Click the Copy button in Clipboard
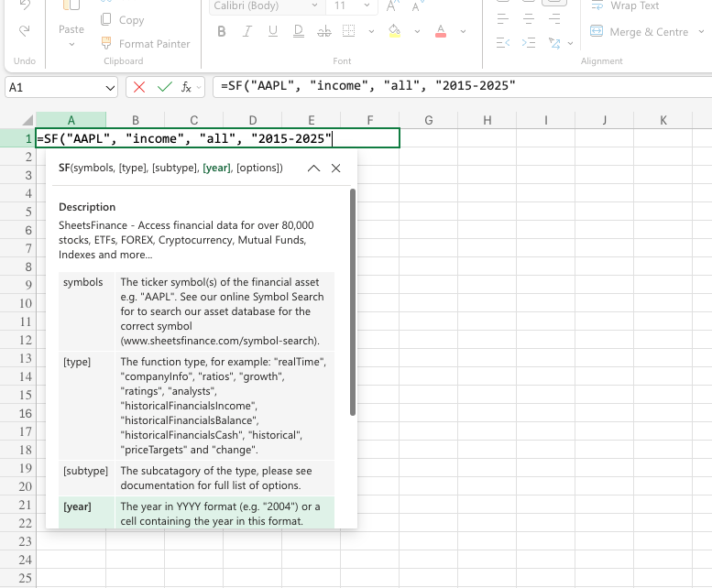 point(123,20)
